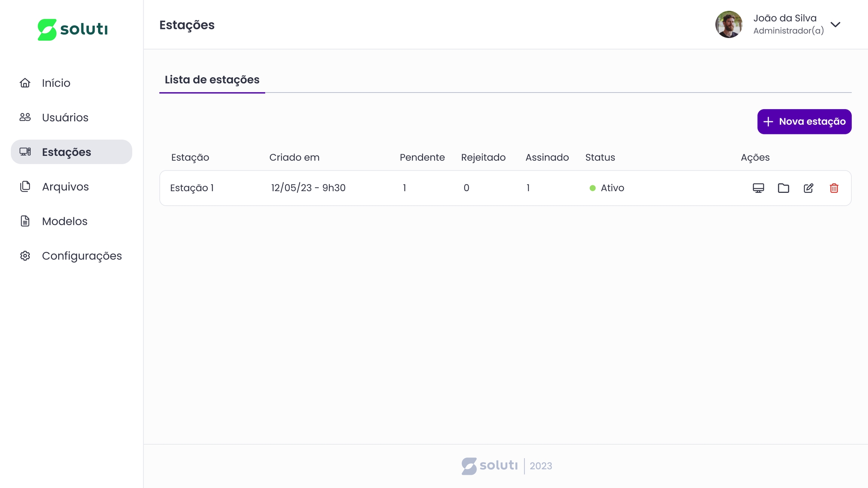Click the home icon beside Início
Viewport: 868px width, 488px height.
tap(25, 83)
